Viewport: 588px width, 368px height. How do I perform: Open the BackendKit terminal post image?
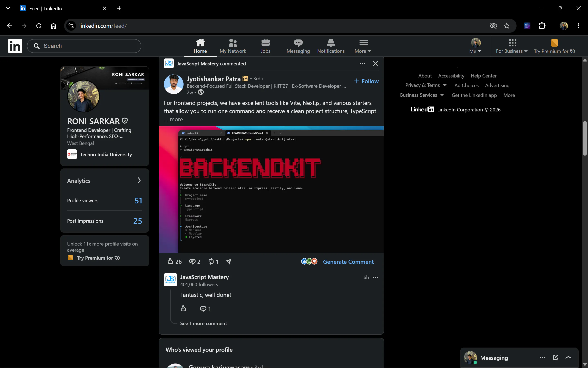(271, 189)
